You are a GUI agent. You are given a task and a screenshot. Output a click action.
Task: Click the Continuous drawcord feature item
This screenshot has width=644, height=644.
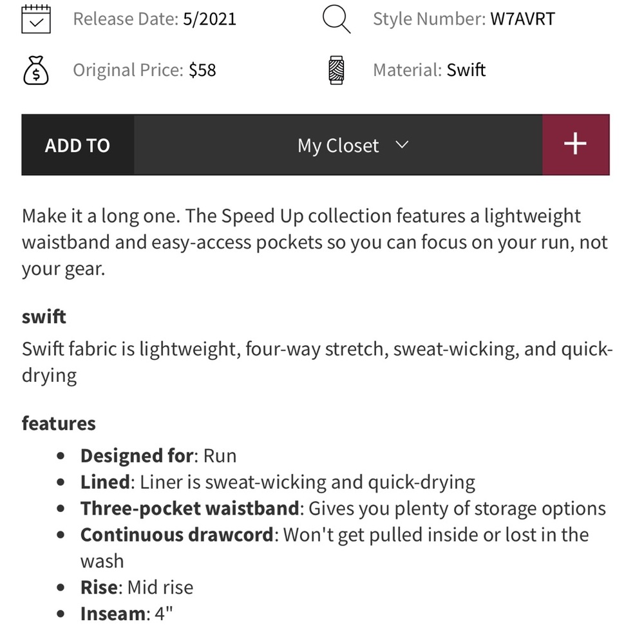pyautogui.click(x=335, y=548)
